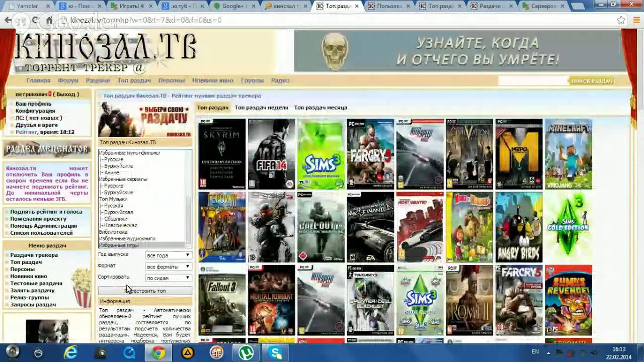
Task: Open 'Помощь Администрации' link
Action: click(x=44, y=226)
